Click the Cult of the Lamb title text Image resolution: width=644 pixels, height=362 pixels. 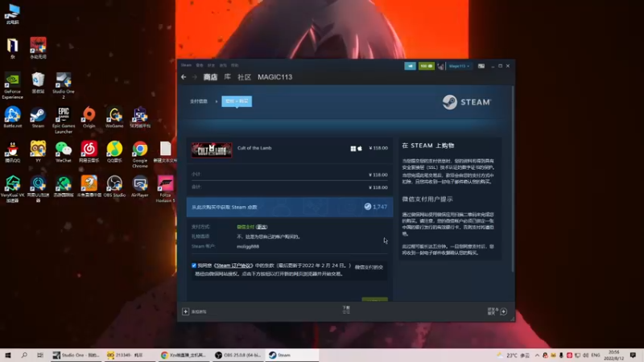[254, 148]
